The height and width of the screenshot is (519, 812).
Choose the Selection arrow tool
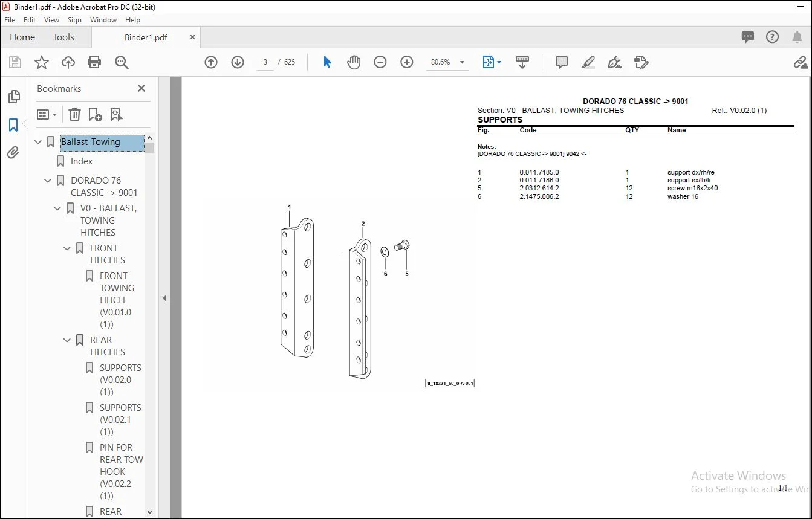tap(327, 62)
